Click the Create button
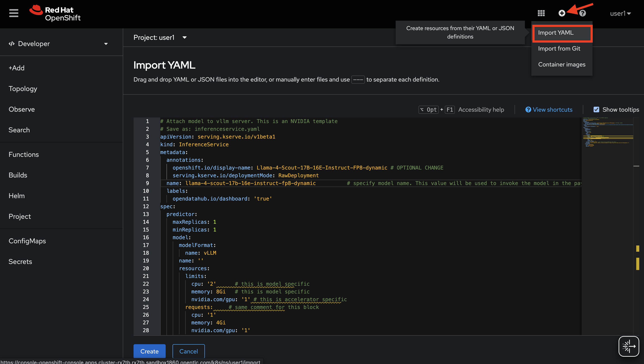The width and height of the screenshot is (644, 364). pyautogui.click(x=149, y=351)
